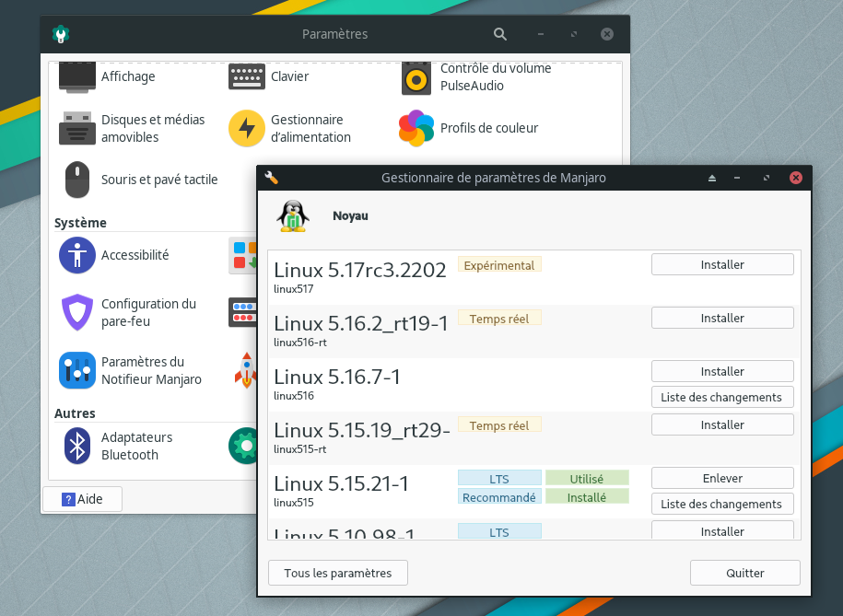
Task: Click the Clavier label in Paramètres
Action: tap(290, 76)
